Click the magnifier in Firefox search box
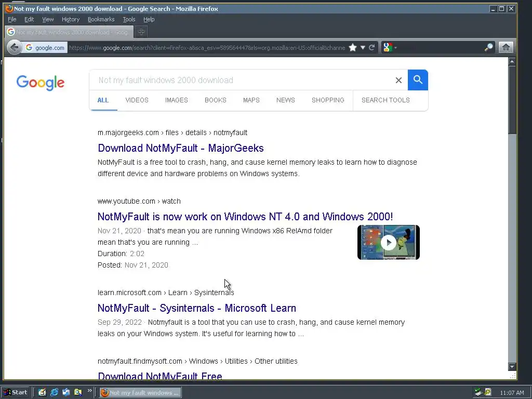The width and height of the screenshot is (532, 399). [488, 47]
